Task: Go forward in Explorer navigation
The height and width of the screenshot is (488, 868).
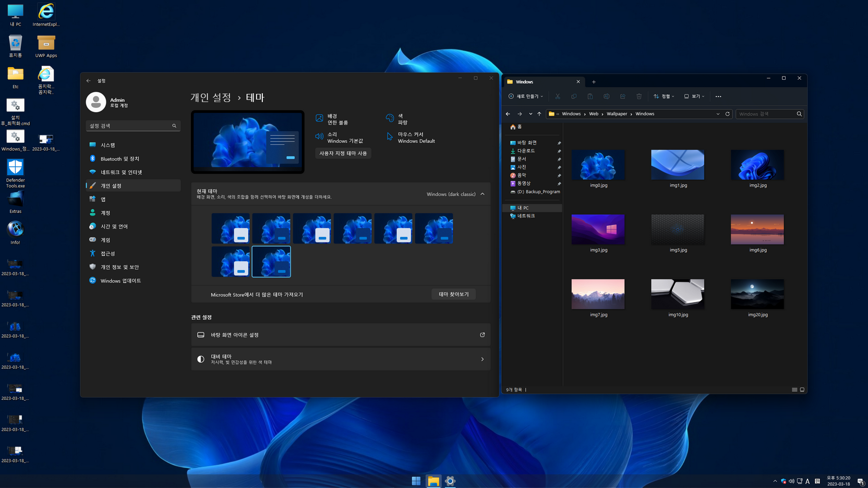Action: 520,114
